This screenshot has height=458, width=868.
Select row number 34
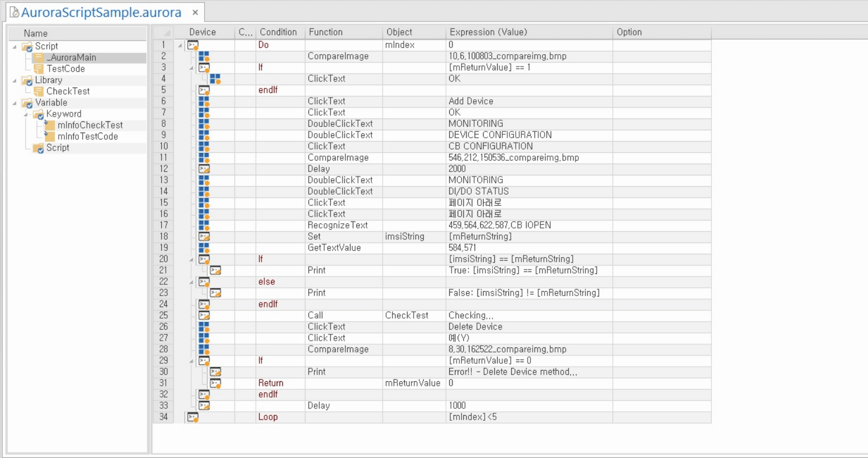pyautogui.click(x=163, y=417)
